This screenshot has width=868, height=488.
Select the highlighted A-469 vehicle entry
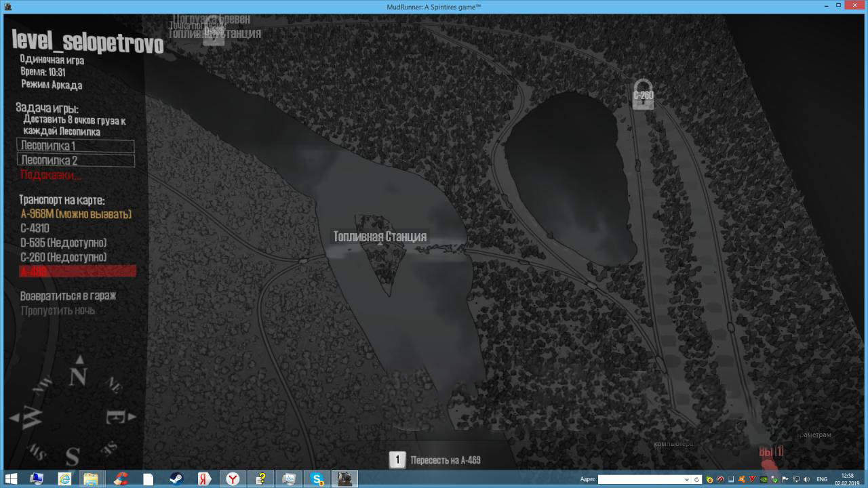pyautogui.click(x=78, y=271)
